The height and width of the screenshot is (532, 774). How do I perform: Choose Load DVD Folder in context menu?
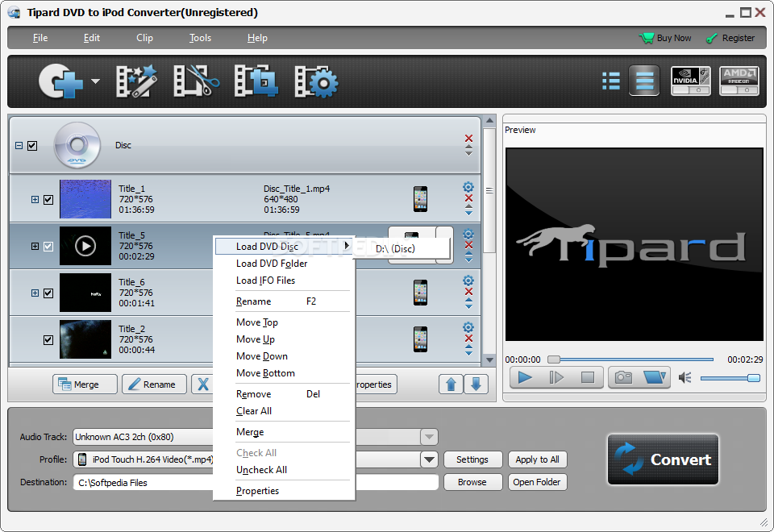point(284,264)
